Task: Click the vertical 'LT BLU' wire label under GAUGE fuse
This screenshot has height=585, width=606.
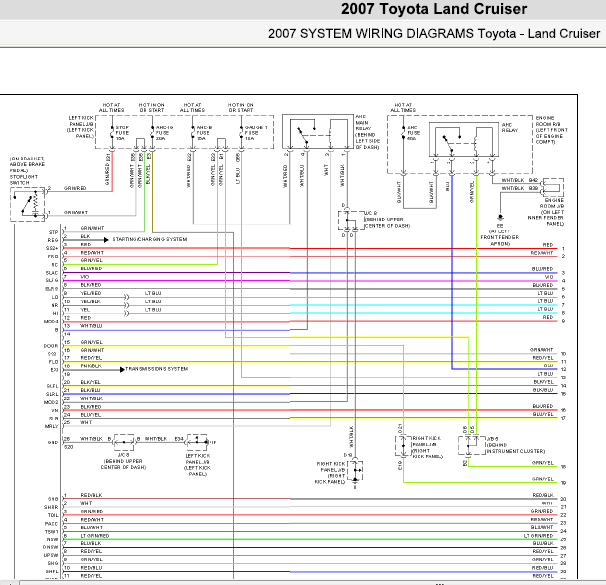Action: (x=238, y=176)
